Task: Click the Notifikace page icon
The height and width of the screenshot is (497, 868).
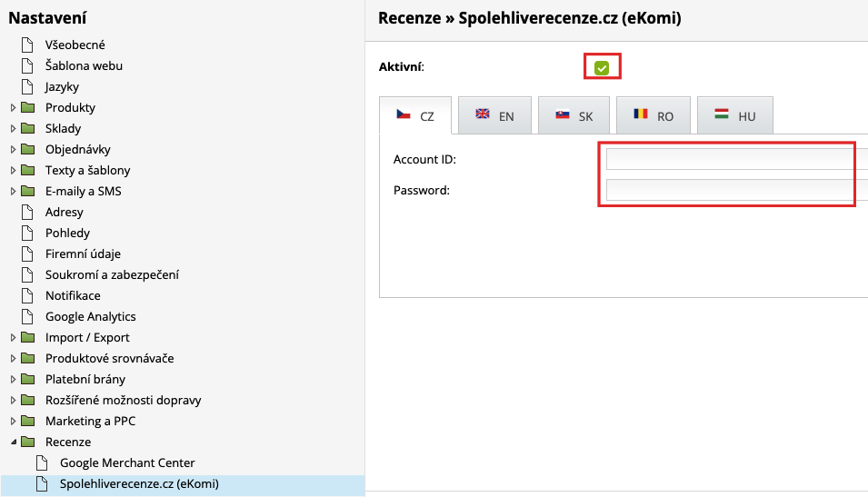Action: coord(27,295)
